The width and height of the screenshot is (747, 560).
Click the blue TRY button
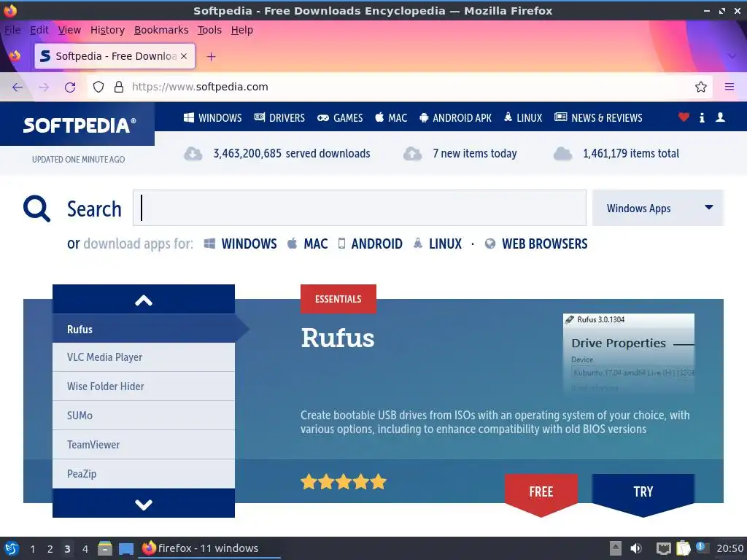(643, 494)
